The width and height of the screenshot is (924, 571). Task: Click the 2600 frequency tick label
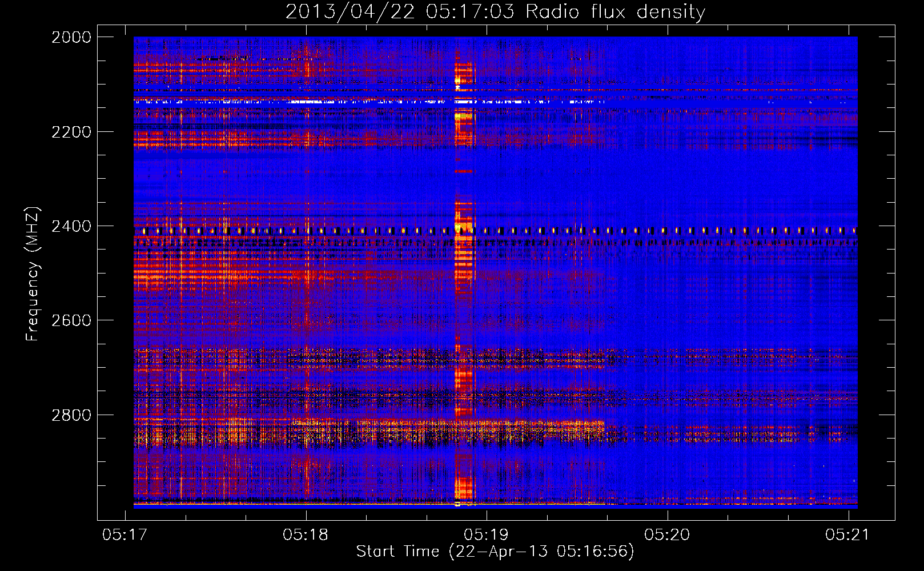(x=71, y=320)
